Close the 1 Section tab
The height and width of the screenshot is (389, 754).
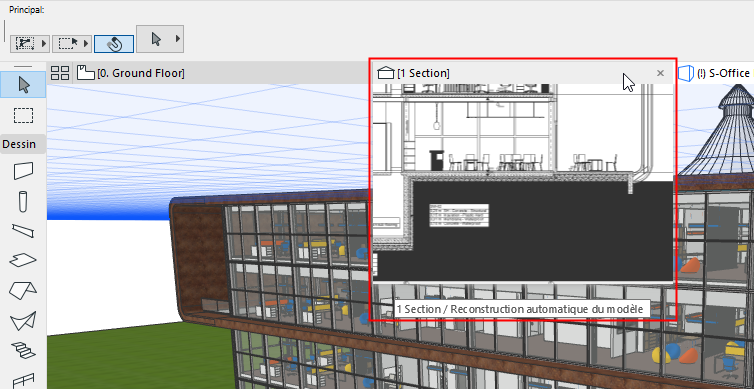pyautogui.click(x=660, y=73)
